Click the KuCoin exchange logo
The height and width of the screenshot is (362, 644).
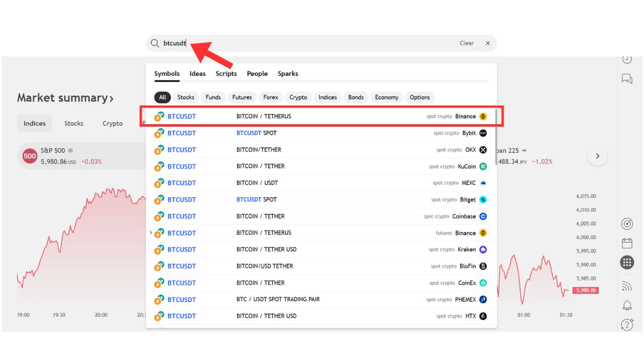click(483, 166)
